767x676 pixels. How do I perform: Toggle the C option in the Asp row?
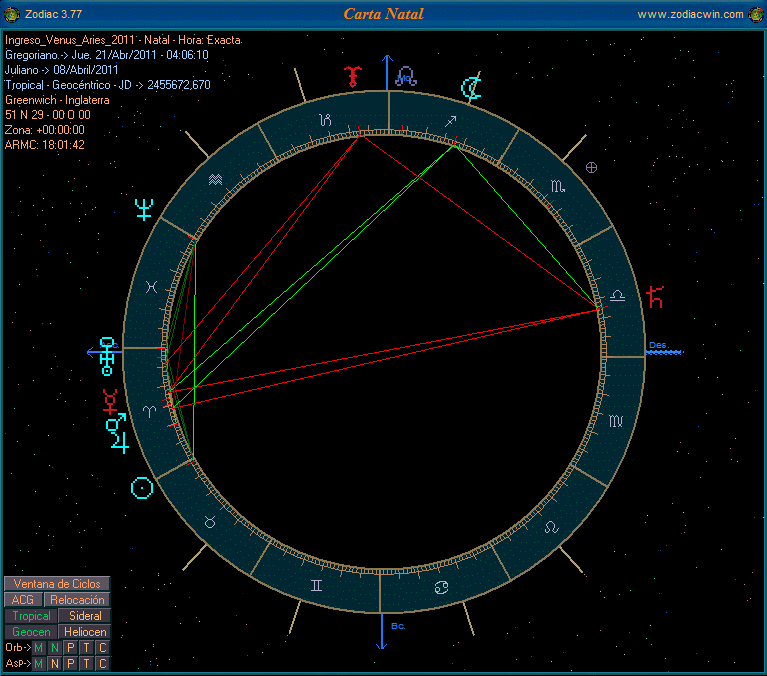[x=103, y=663]
